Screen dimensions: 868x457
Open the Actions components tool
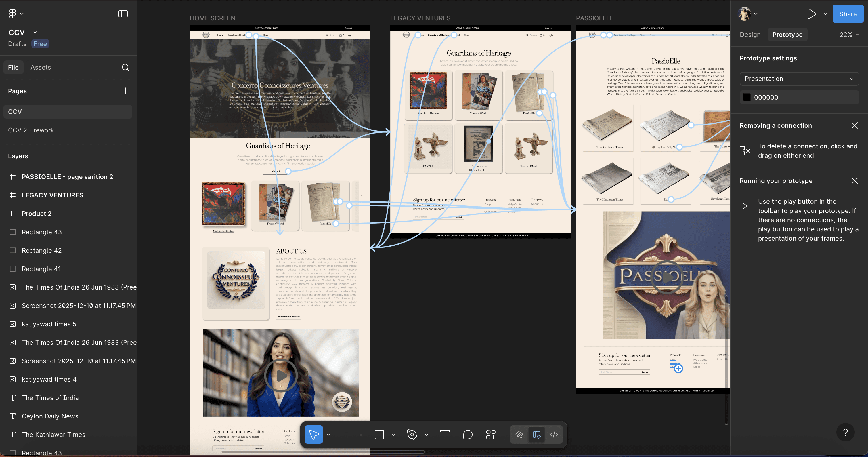(491, 434)
